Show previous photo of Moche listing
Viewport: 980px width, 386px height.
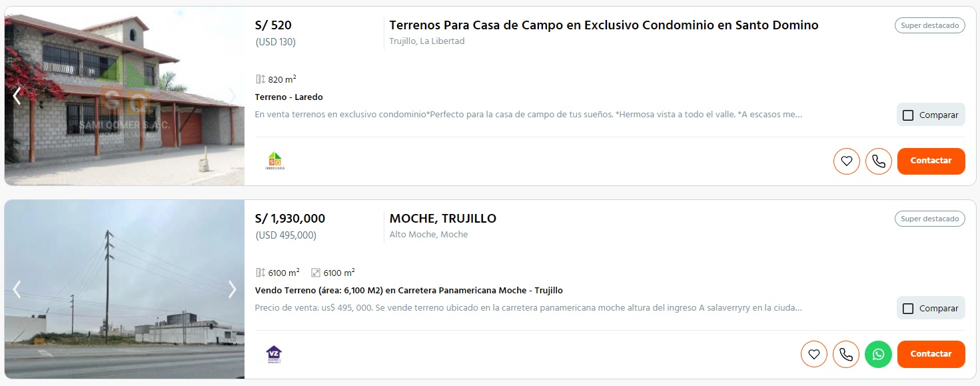pyautogui.click(x=17, y=289)
